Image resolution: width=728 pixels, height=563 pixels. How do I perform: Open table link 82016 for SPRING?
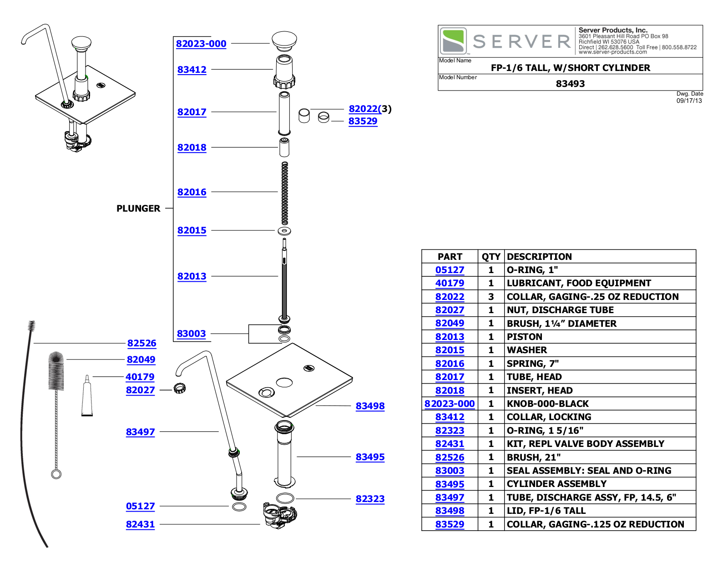click(450, 364)
